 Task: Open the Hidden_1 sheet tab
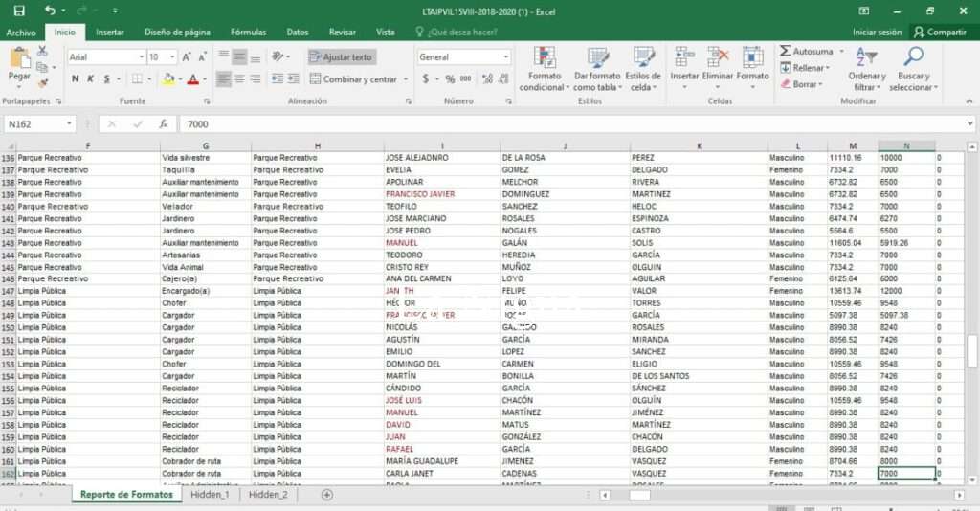pyautogui.click(x=210, y=495)
